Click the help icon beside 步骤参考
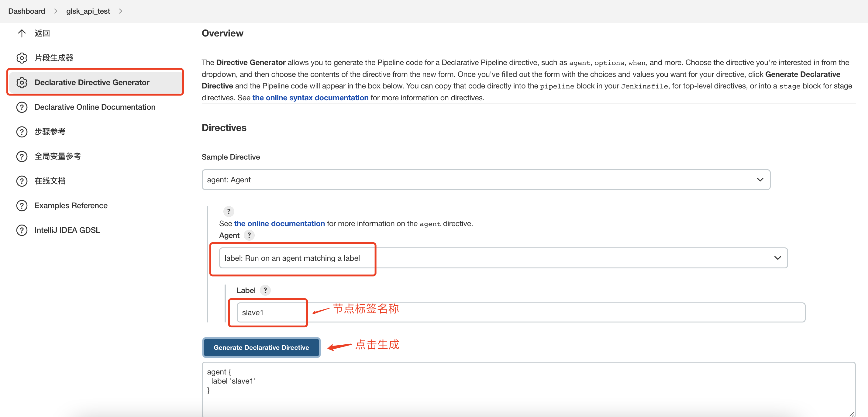This screenshot has height=417, width=868. 22,132
